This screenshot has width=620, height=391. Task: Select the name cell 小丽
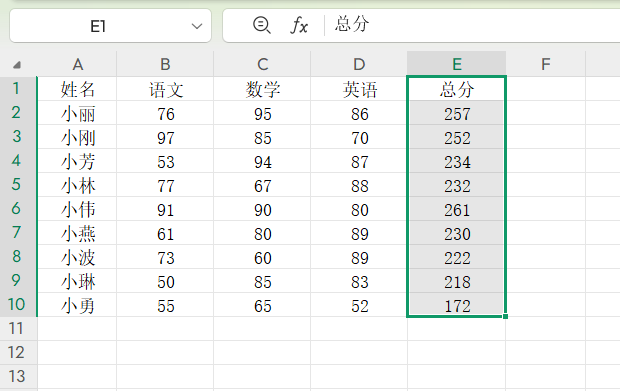[x=78, y=114]
